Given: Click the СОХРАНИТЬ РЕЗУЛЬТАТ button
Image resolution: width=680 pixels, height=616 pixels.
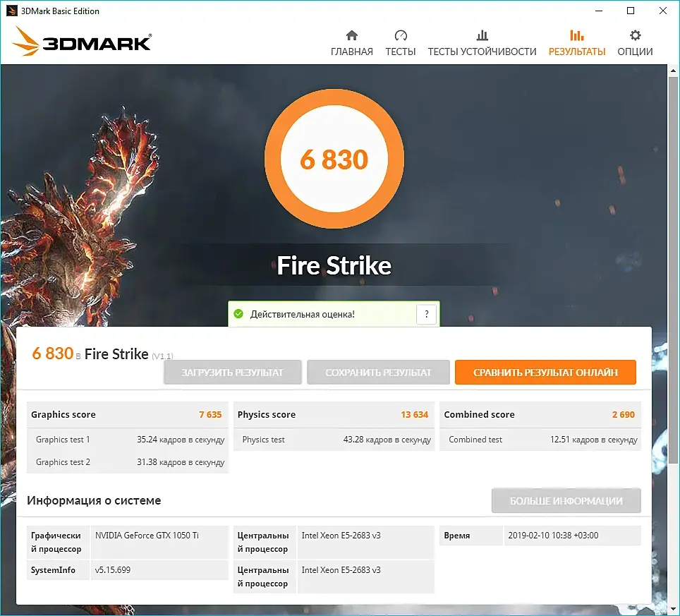Looking at the screenshot, I should pos(378,372).
